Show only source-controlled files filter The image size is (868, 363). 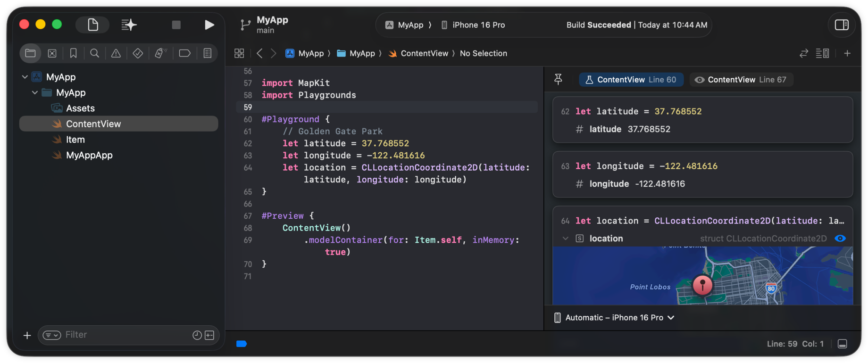click(x=210, y=335)
